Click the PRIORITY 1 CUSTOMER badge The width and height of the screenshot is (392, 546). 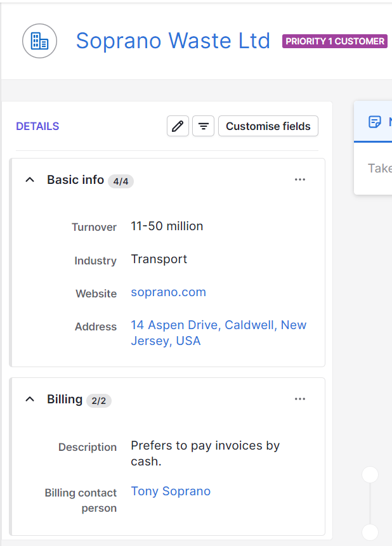pyautogui.click(x=335, y=41)
